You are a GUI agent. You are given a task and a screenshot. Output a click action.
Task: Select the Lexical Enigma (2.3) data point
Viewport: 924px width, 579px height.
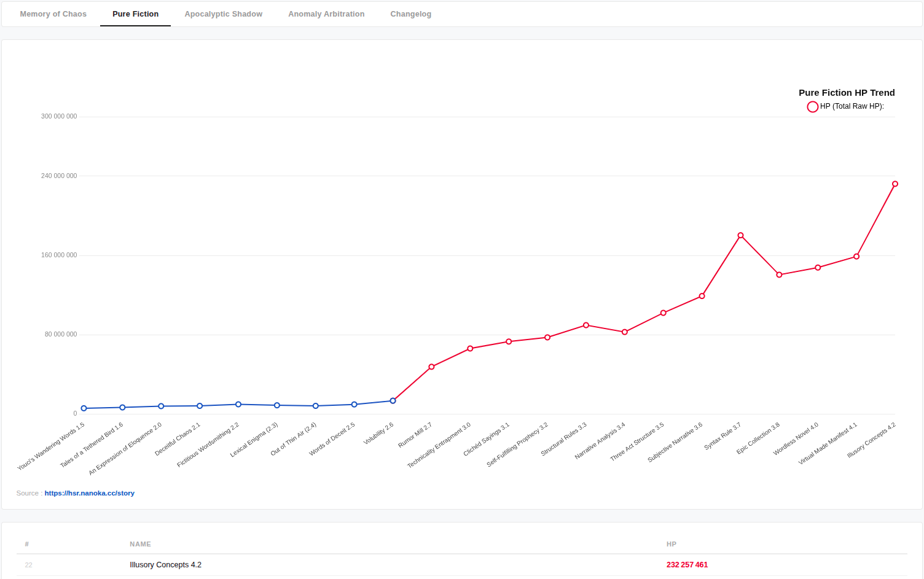click(x=277, y=405)
